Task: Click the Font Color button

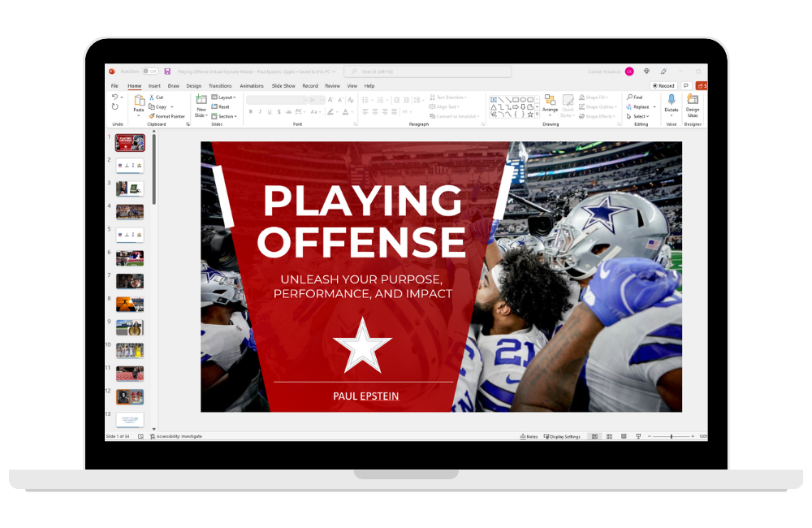Action: pos(345,112)
